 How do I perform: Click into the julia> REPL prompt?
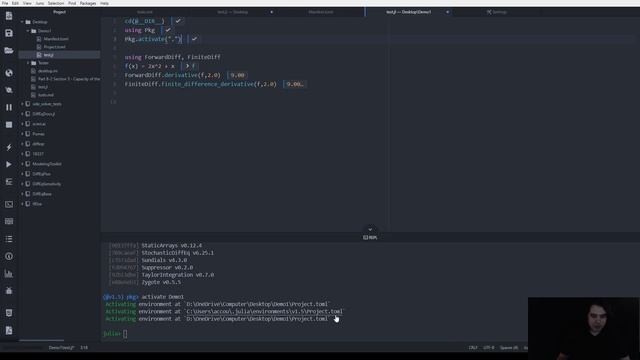pyautogui.click(x=125, y=334)
